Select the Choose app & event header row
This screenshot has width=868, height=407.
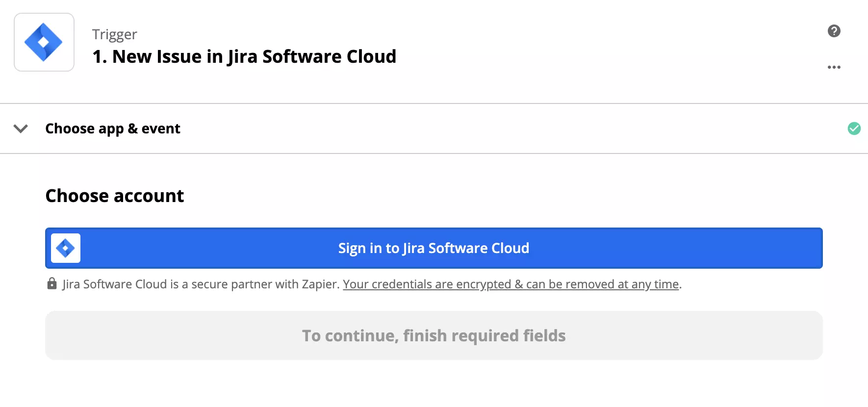point(113,128)
